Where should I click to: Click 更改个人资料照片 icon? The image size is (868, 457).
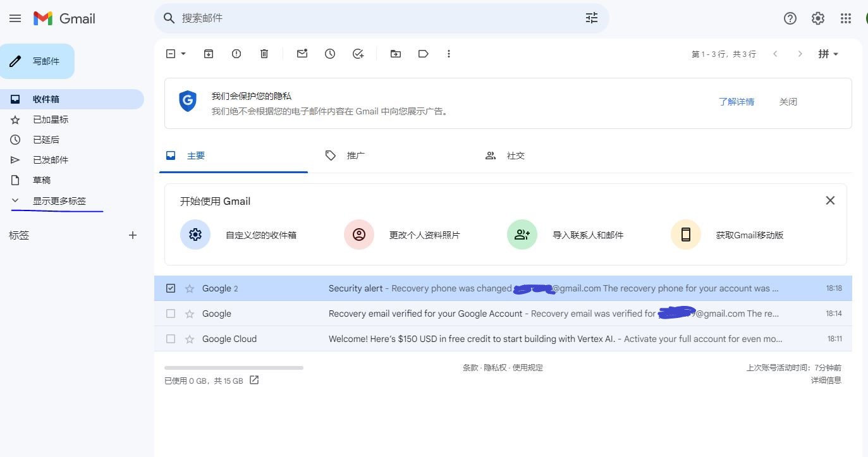click(359, 235)
